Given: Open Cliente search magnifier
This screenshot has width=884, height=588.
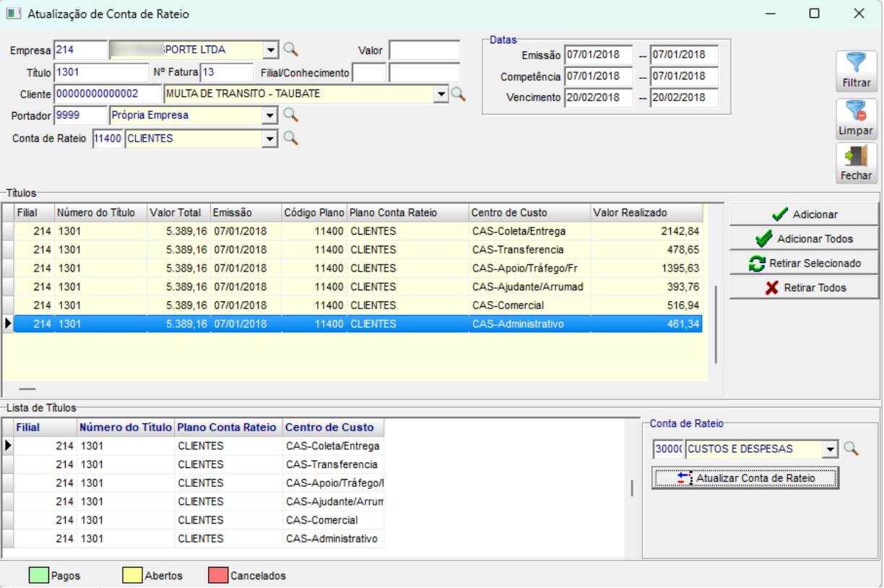Looking at the screenshot, I should (458, 94).
